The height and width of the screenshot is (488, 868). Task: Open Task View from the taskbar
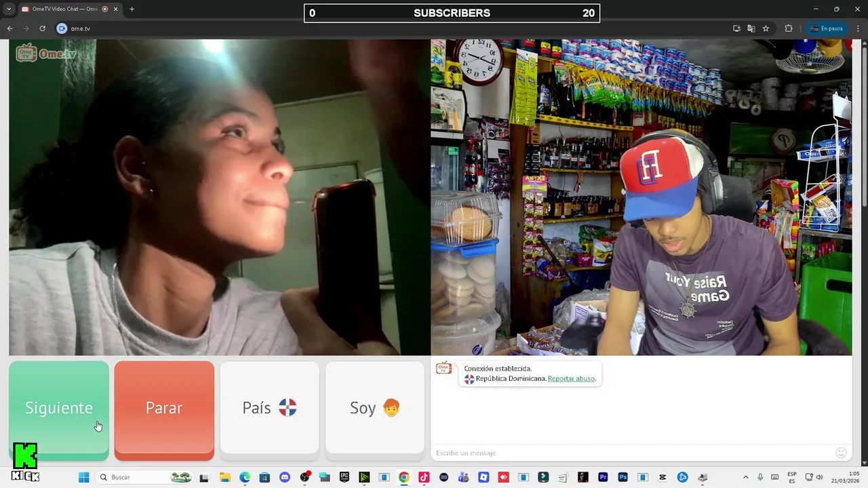(x=203, y=477)
